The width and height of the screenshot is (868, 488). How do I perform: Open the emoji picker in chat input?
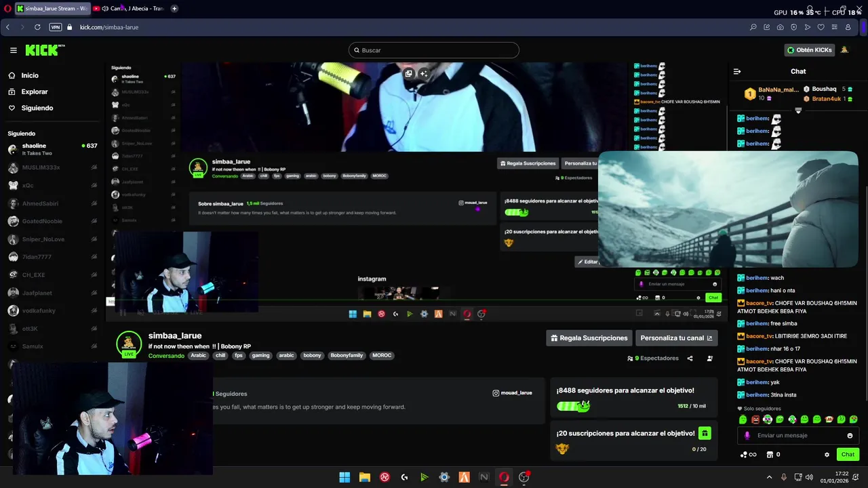coord(850,436)
